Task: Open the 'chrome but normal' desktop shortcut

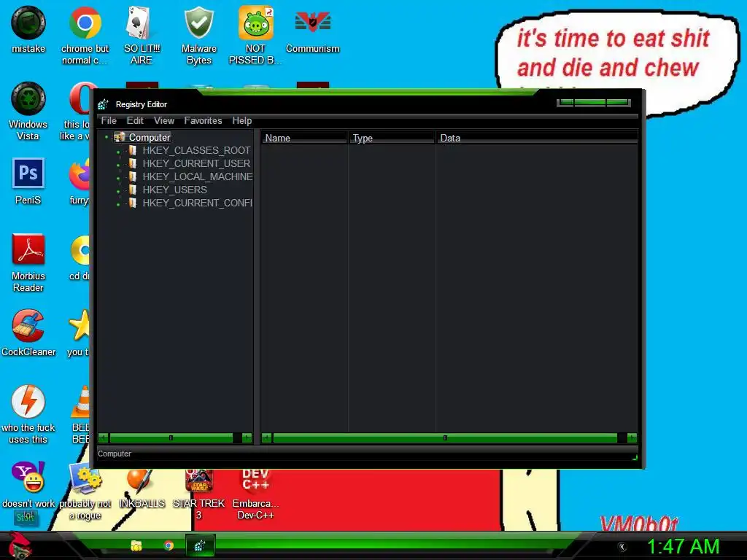Action: point(85,35)
